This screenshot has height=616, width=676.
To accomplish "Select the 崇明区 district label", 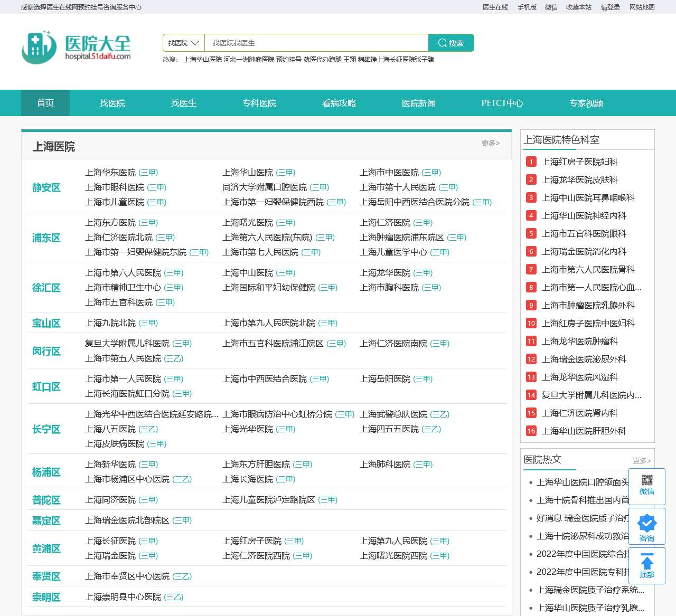I will (x=46, y=597).
